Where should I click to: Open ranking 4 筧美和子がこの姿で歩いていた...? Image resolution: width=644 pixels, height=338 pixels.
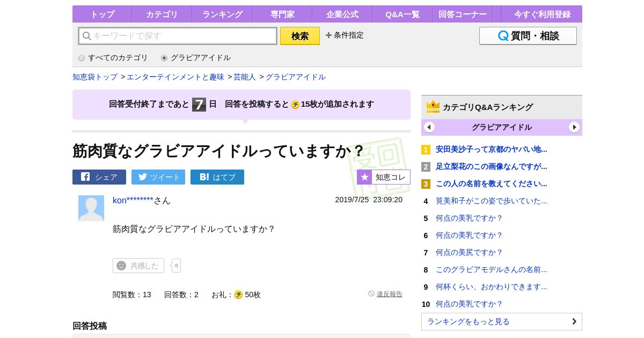click(x=492, y=201)
